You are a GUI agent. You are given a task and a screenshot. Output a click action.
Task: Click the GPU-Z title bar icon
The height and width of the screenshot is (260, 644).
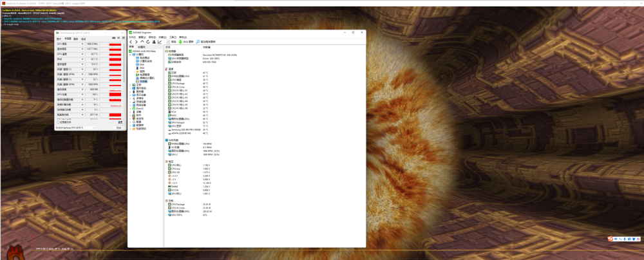coord(57,32)
